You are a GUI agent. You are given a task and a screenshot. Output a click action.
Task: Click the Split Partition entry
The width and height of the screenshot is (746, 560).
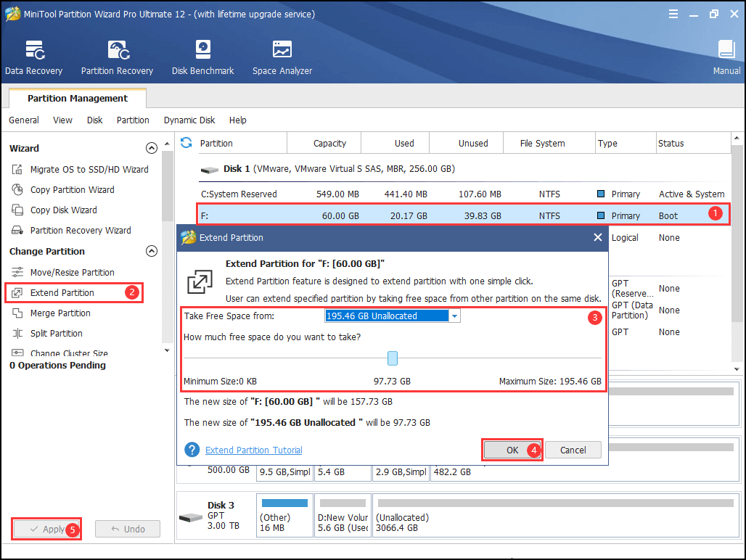pos(46,334)
